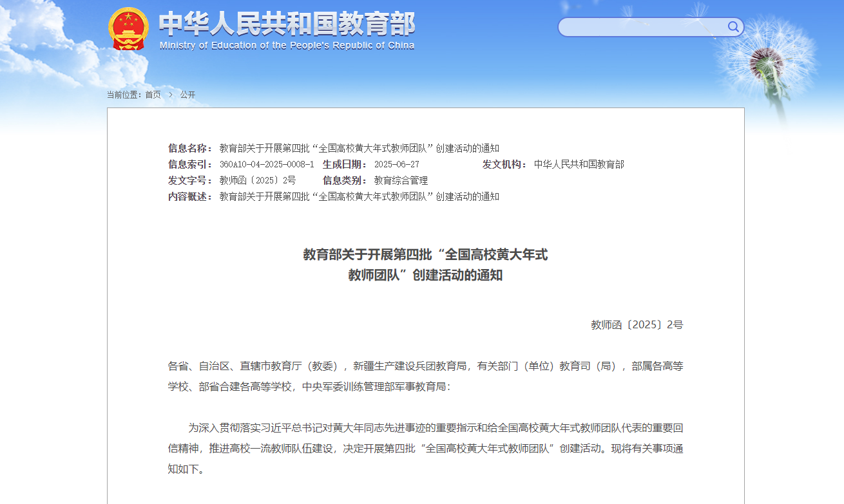Click the 发文机构 value 中华人民共和国教育部
The width and height of the screenshot is (844, 504).
[579, 165]
